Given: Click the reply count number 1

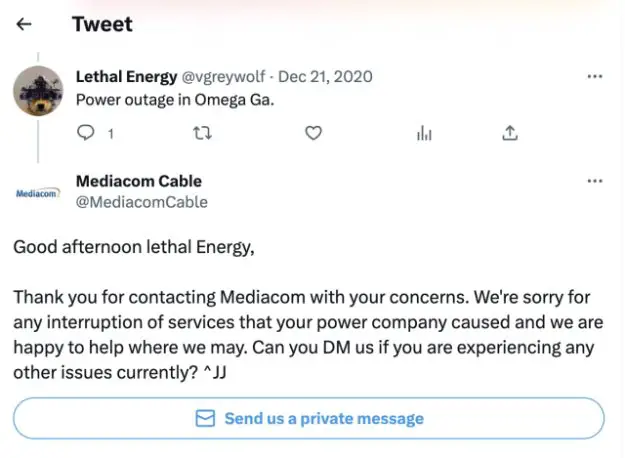Looking at the screenshot, I should (x=110, y=133).
